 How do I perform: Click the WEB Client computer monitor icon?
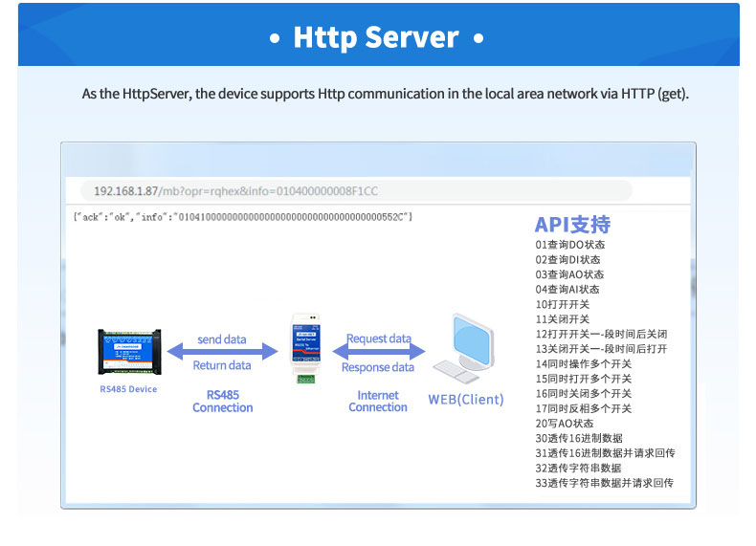pyautogui.click(x=467, y=349)
